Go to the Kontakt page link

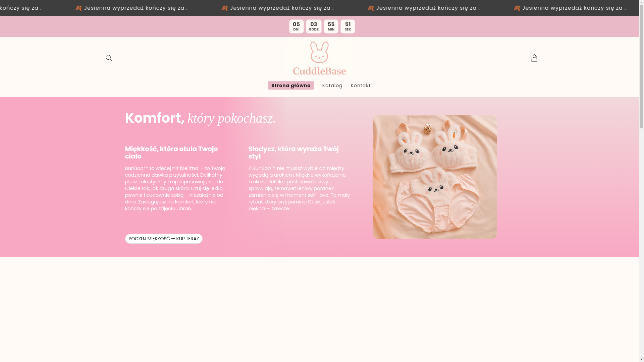coord(361,85)
